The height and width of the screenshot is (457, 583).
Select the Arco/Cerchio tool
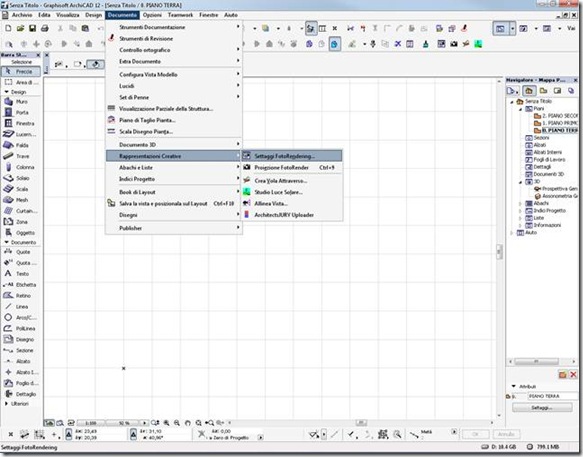point(21,318)
